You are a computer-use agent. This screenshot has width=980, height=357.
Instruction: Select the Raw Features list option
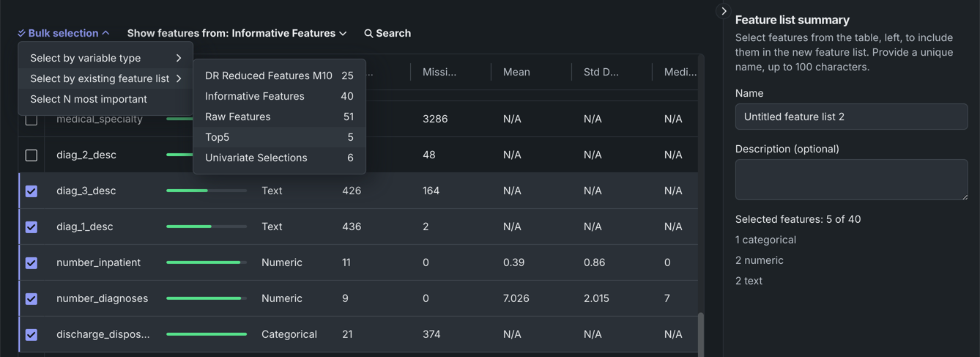[x=279, y=117]
